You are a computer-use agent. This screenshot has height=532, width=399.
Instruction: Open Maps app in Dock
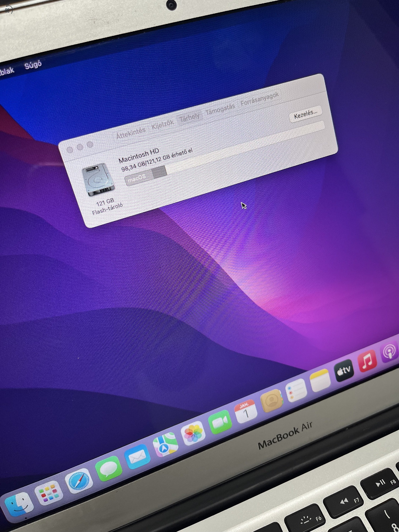tap(165, 445)
